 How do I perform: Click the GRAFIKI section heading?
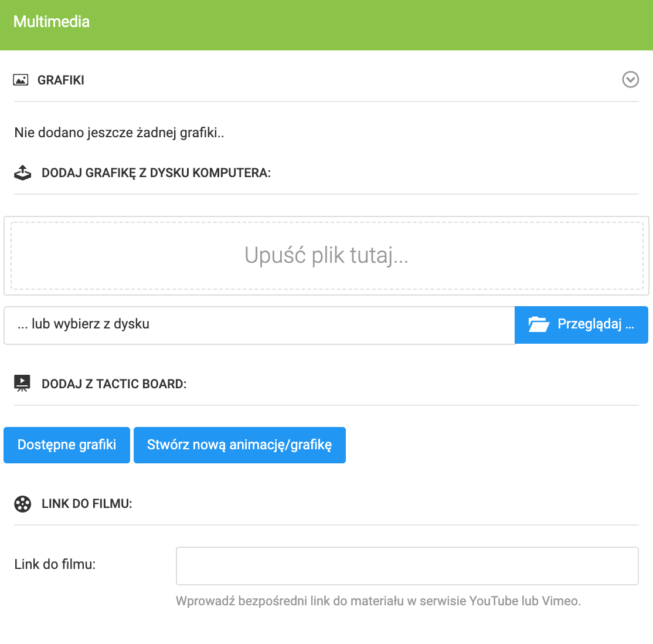tap(61, 80)
